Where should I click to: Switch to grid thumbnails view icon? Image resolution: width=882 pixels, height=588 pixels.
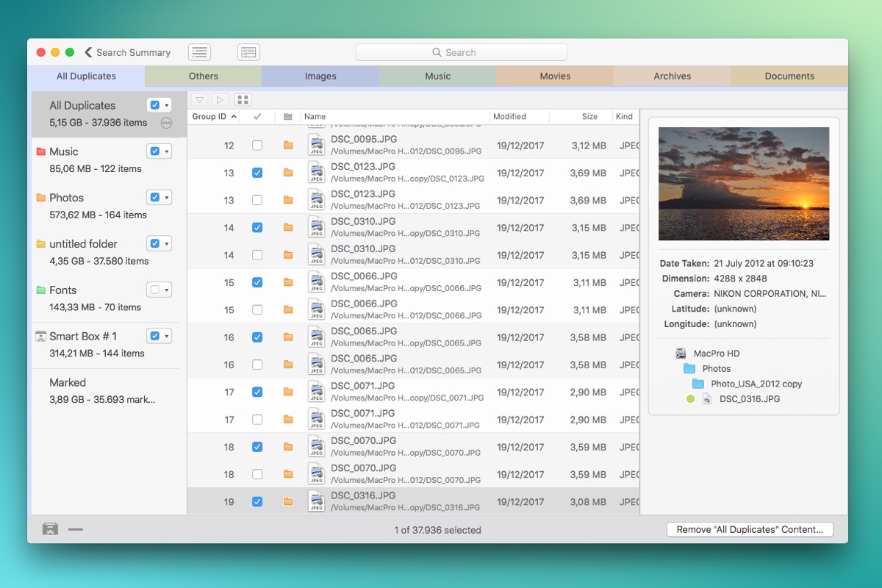click(243, 100)
